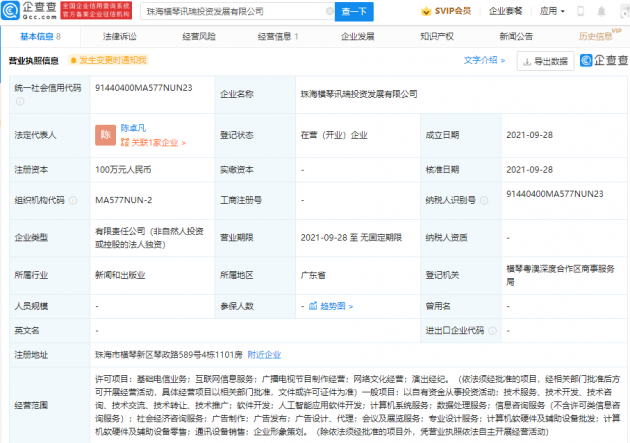This screenshot has width=630, height=443.
Task: Switch to 基本信息 tab
Action: [x=40, y=37]
